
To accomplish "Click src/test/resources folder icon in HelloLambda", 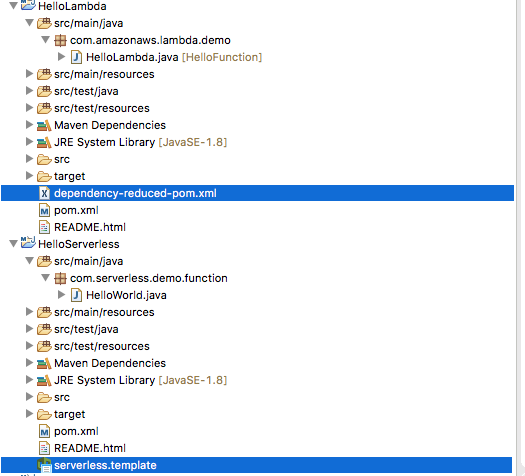I will click(x=44, y=108).
